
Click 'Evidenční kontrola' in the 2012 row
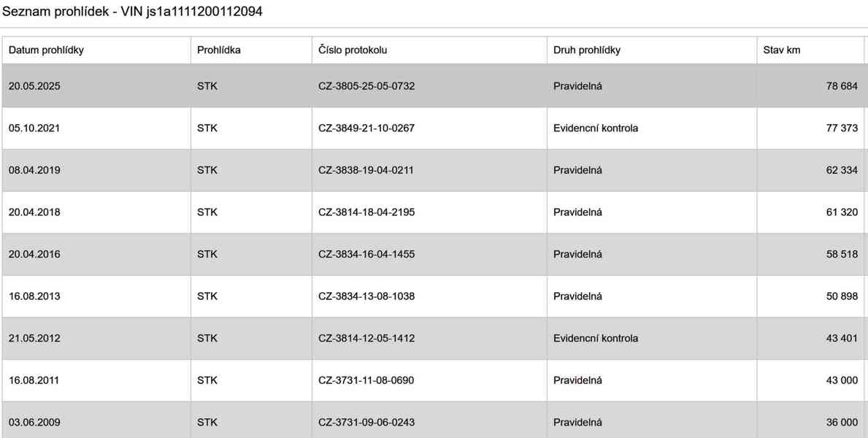[596, 339]
